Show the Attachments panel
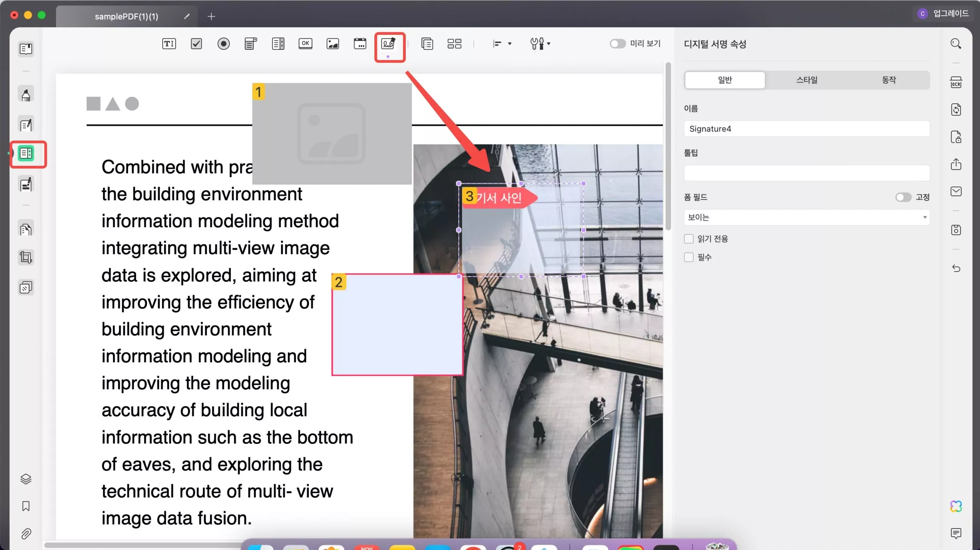The width and height of the screenshot is (980, 550). (x=26, y=534)
